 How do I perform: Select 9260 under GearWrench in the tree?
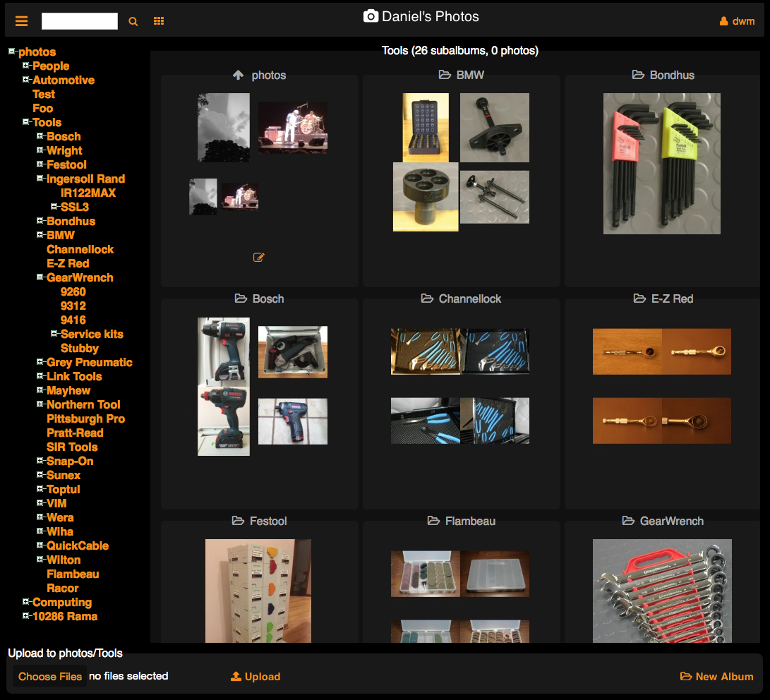point(73,291)
